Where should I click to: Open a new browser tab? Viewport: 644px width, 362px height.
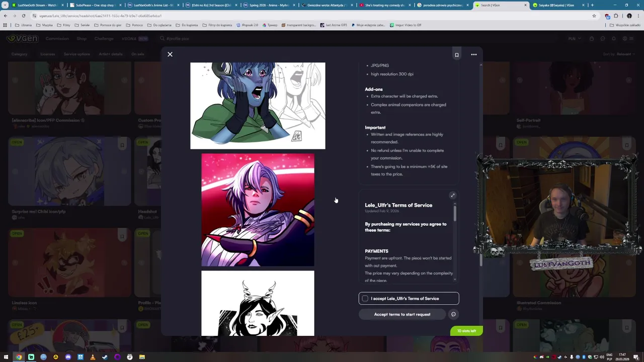592,5
